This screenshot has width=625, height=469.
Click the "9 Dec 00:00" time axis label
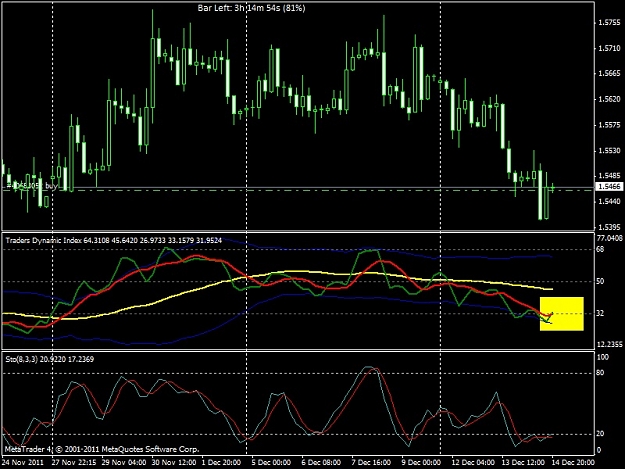point(421,463)
